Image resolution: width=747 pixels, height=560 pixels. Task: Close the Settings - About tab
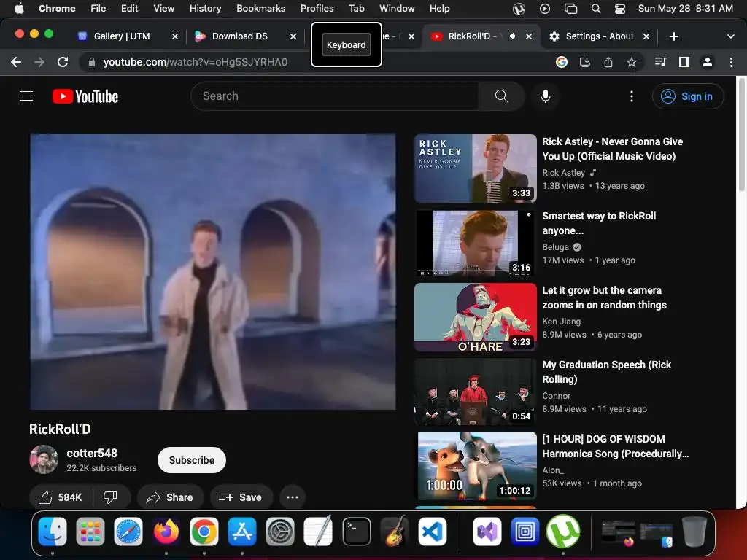tap(646, 36)
